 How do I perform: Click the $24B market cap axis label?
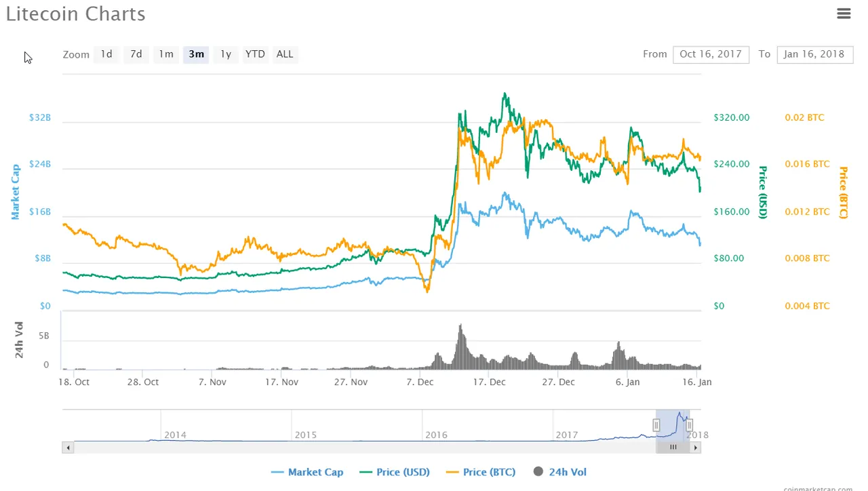coord(39,164)
